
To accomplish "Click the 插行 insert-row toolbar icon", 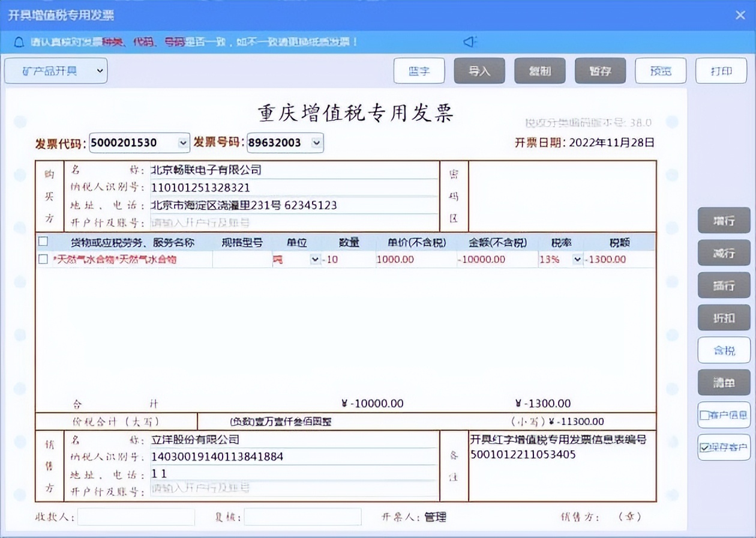I will (723, 285).
